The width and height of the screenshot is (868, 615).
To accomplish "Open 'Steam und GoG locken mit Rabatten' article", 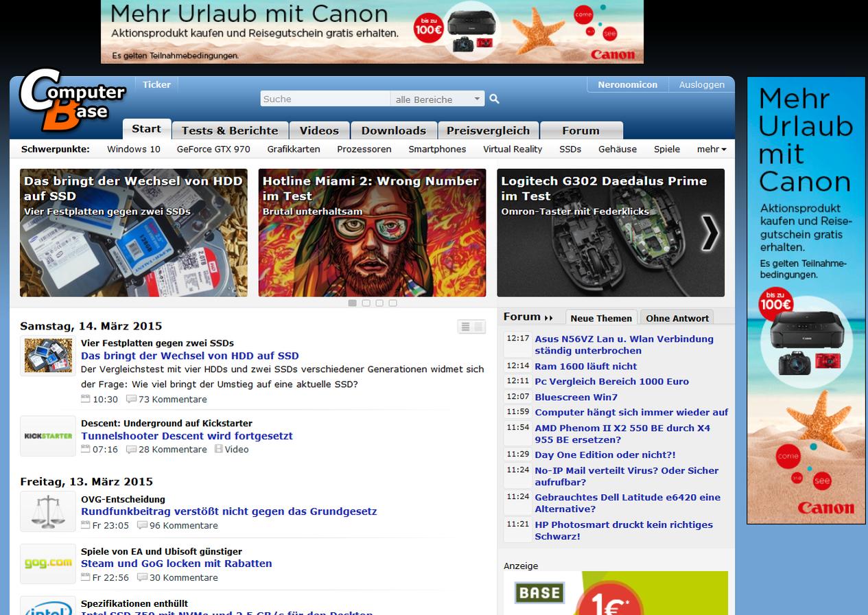I will (176, 564).
